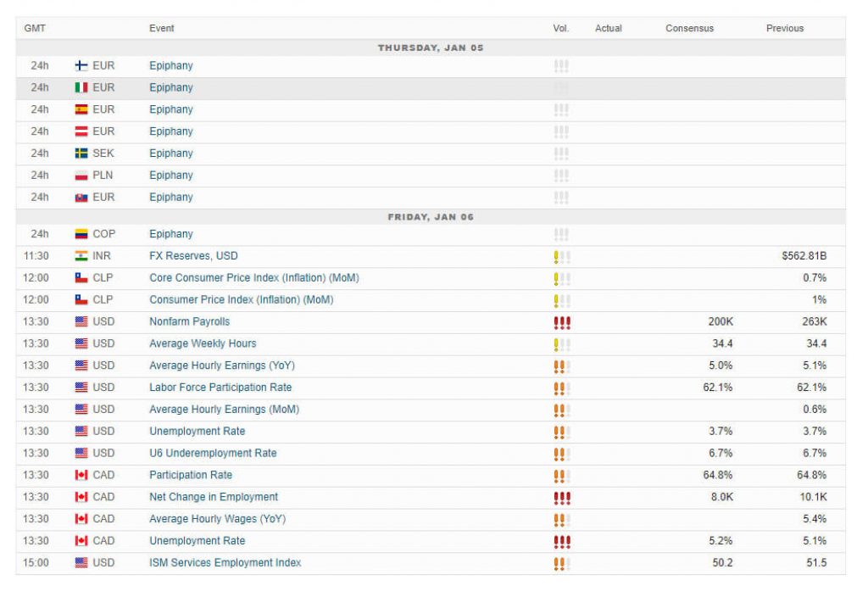Screen dimensions: 868x597
Task: Open the U6 Underemployment Rate event
Action: click(216, 453)
